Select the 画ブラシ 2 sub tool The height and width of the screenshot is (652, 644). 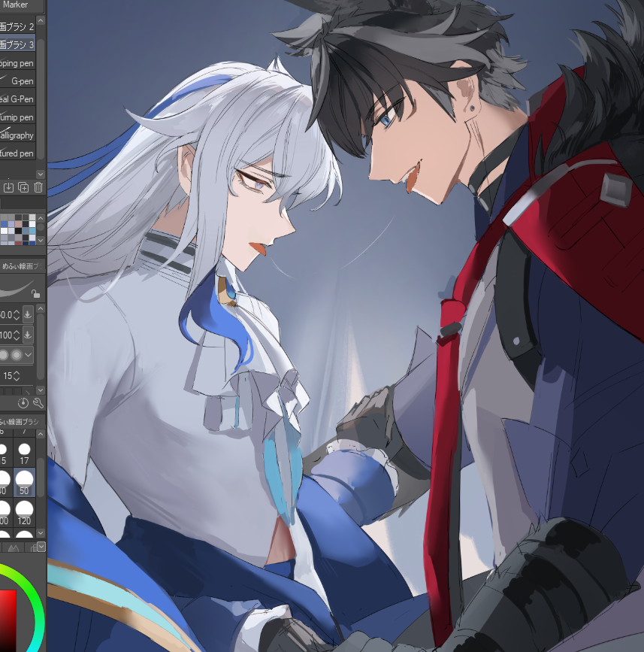pyautogui.click(x=18, y=26)
